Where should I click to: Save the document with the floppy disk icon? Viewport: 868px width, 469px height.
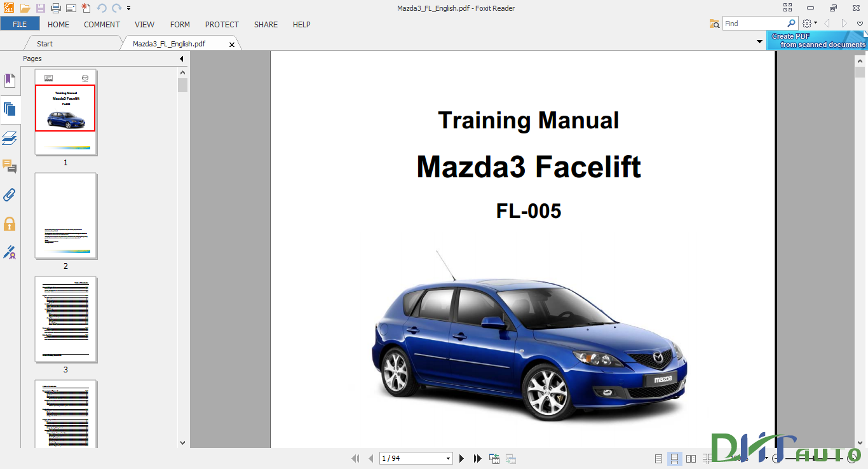[41, 8]
